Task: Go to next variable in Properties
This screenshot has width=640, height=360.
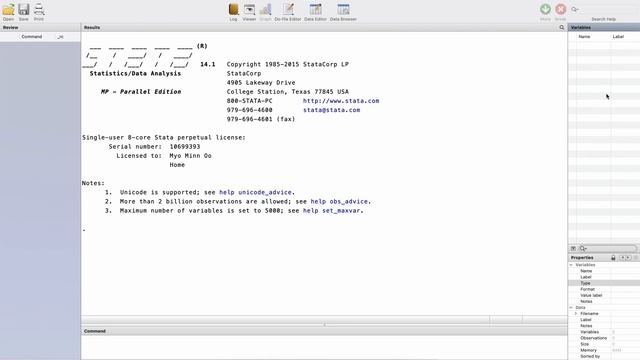Action: tap(628, 258)
